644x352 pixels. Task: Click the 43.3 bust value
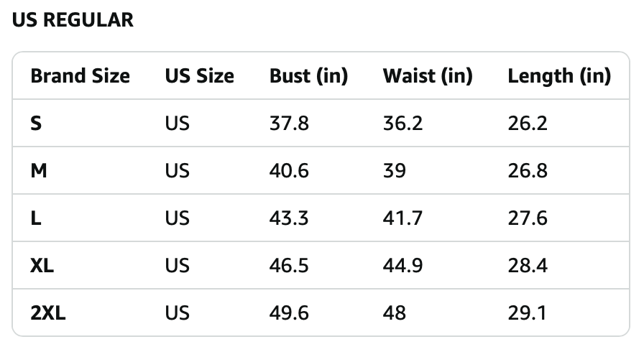tap(289, 218)
